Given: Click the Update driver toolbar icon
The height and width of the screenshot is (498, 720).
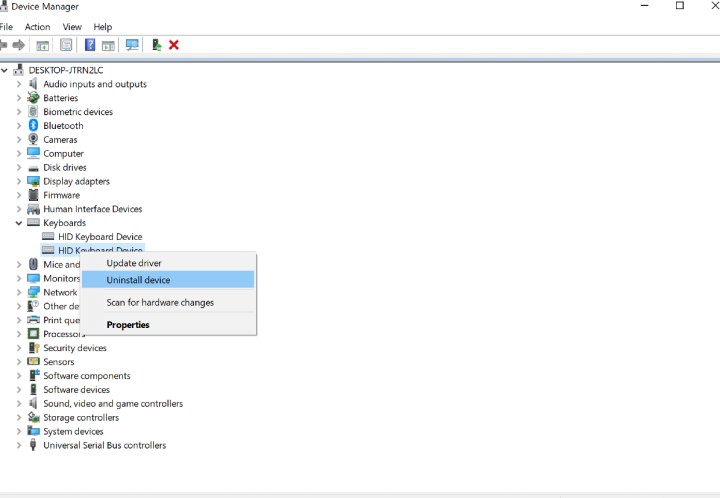Looking at the screenshot, I should pos(156,45).
